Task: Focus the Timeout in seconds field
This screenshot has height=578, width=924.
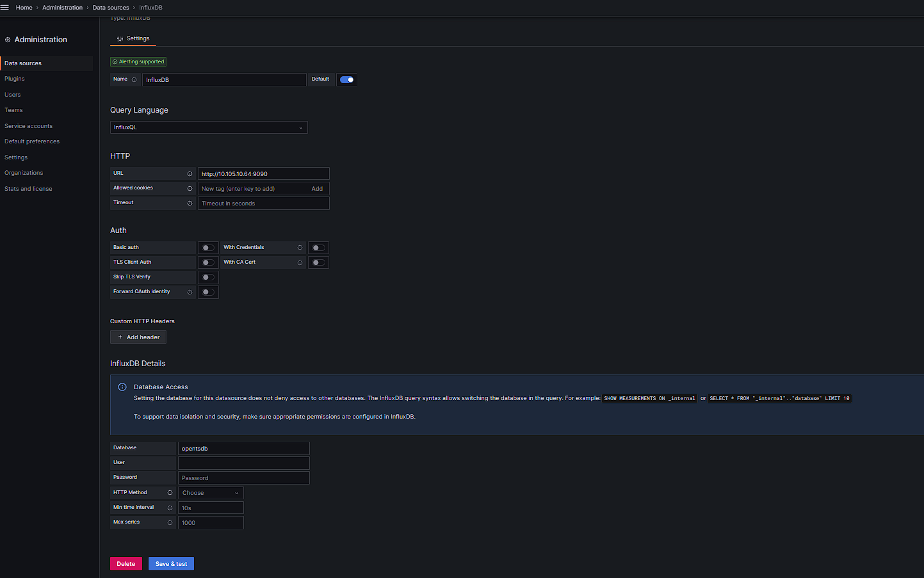Action: pos(264,204)
